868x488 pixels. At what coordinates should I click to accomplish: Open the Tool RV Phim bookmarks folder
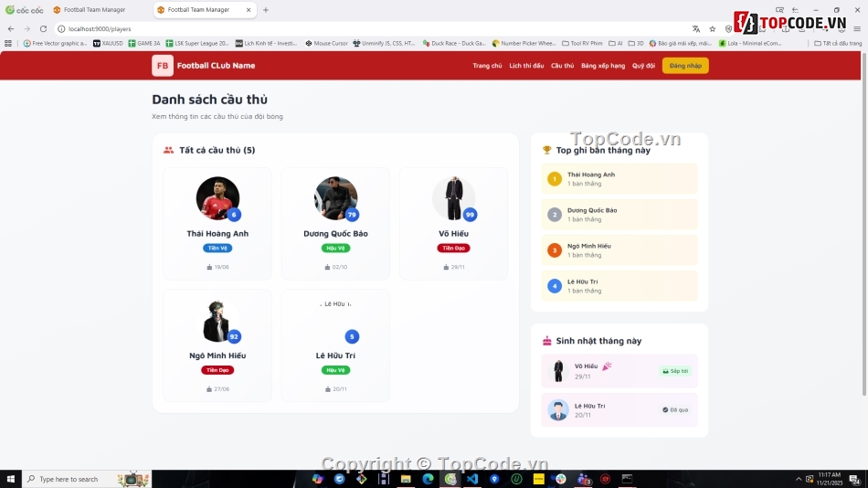(x=582, y=43)
